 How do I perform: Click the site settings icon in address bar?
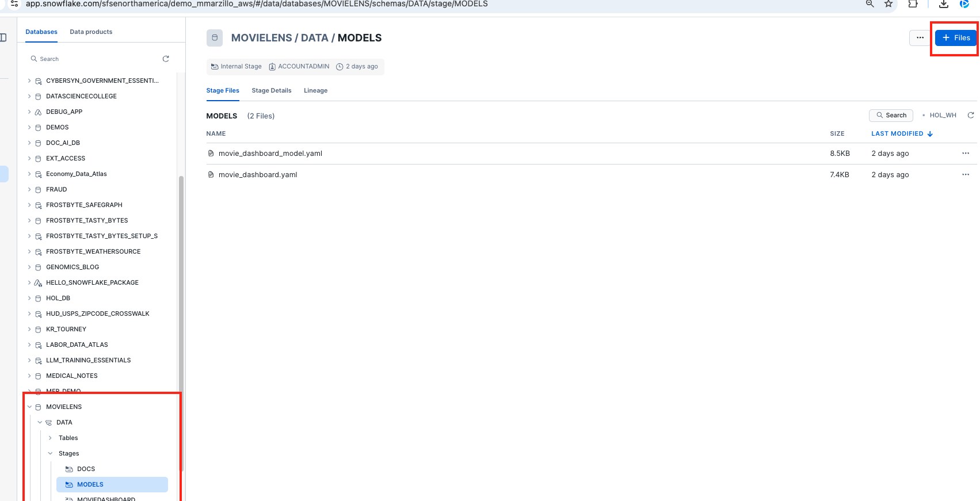(14, 4)
